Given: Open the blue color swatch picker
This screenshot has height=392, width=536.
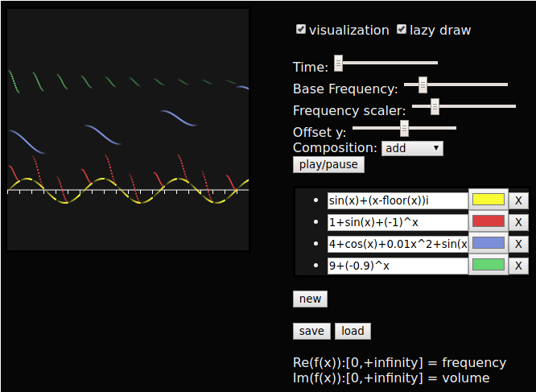Looking at the screenshot, I should [x=489, y=243].
